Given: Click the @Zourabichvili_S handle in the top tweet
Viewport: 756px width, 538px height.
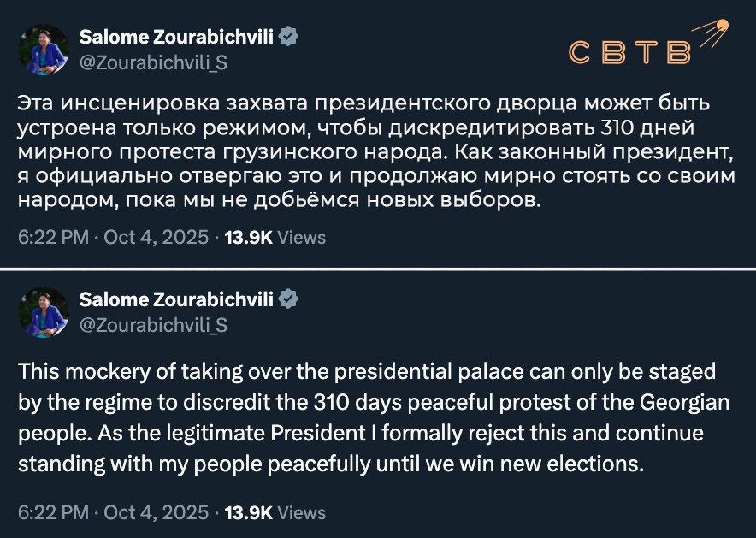Looking at the screenshot, I should click(153, 62).
